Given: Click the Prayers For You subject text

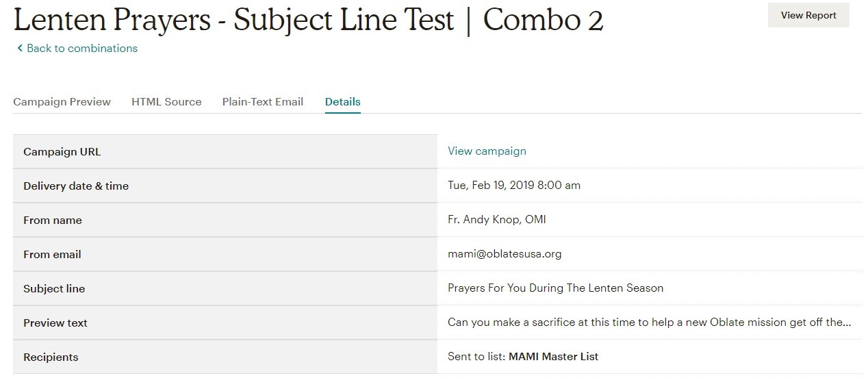Looking at the screenshot, I should pyautogui.click(x=555, y=288).
